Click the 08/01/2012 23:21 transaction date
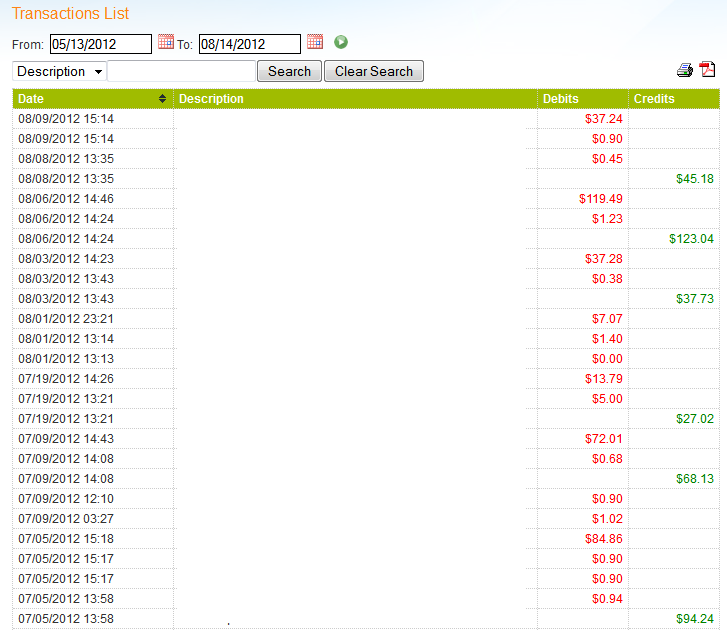This screenshot has width=727, height=631. [x=66, y=319]
